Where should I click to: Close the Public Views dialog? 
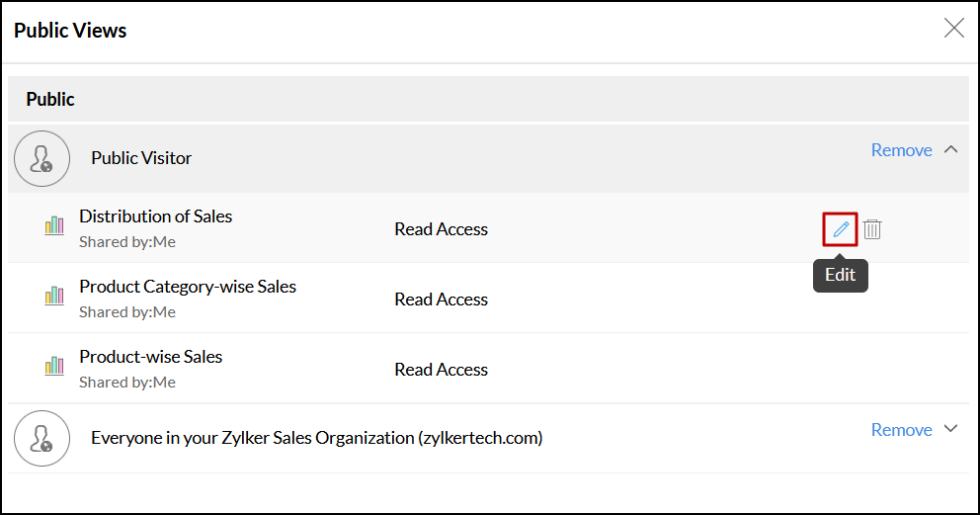[953, 29]
